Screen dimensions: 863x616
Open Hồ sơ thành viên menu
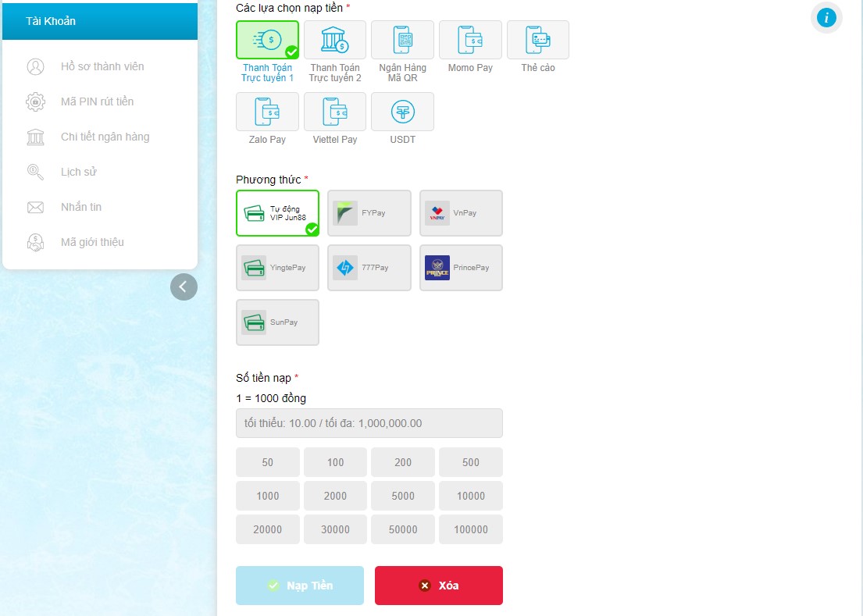tap(102, 66)
